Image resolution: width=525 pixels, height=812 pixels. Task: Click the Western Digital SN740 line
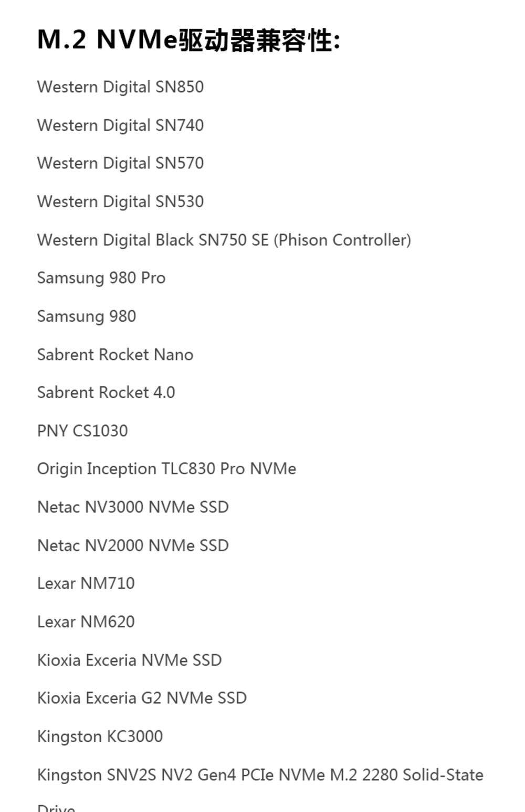120,125
